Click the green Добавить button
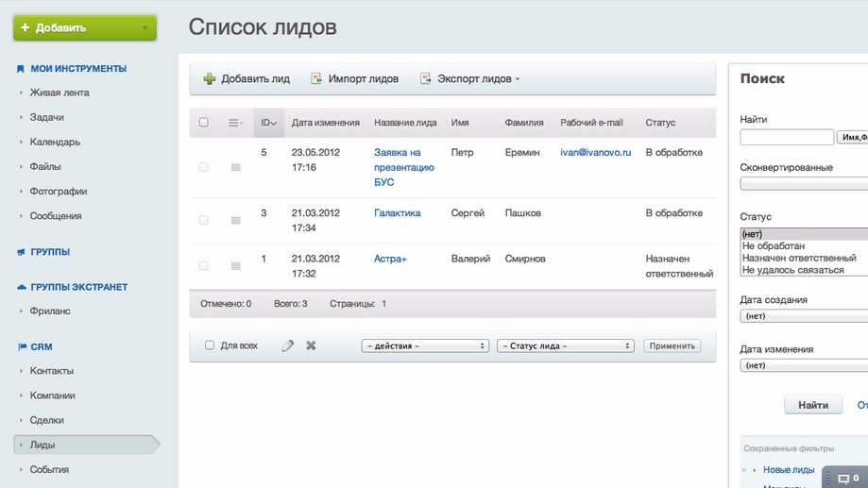Viewport: 868px width, 488px height. tap(85, 27)
